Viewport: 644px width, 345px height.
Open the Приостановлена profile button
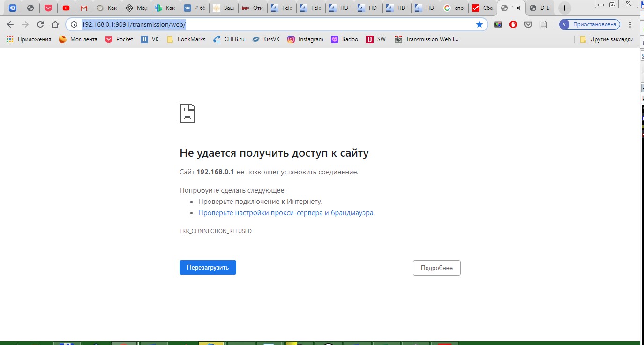click(x=590, y=24)
